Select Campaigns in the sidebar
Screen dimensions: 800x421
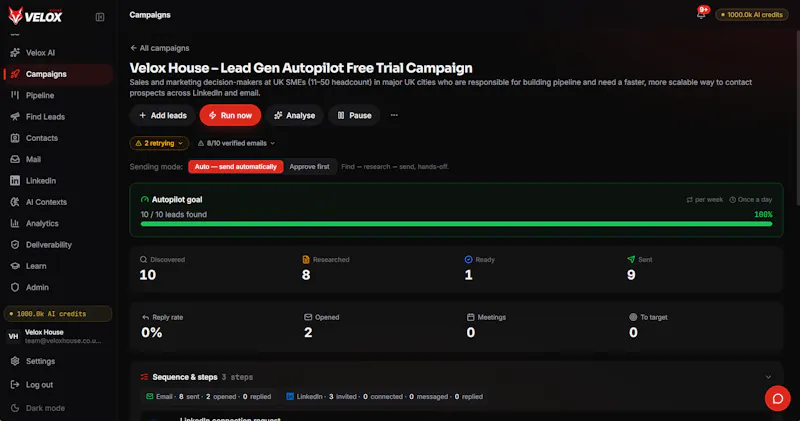pyautogui.click(x=58, y=74)
